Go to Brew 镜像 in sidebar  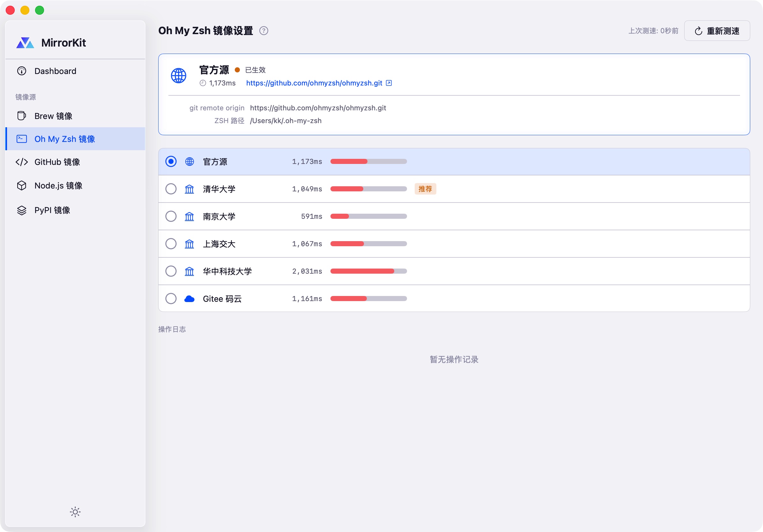[x=75, y=116]
